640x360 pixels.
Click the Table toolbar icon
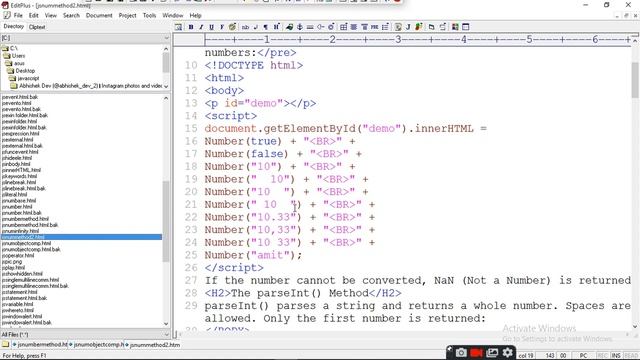(x=344, y=27)
